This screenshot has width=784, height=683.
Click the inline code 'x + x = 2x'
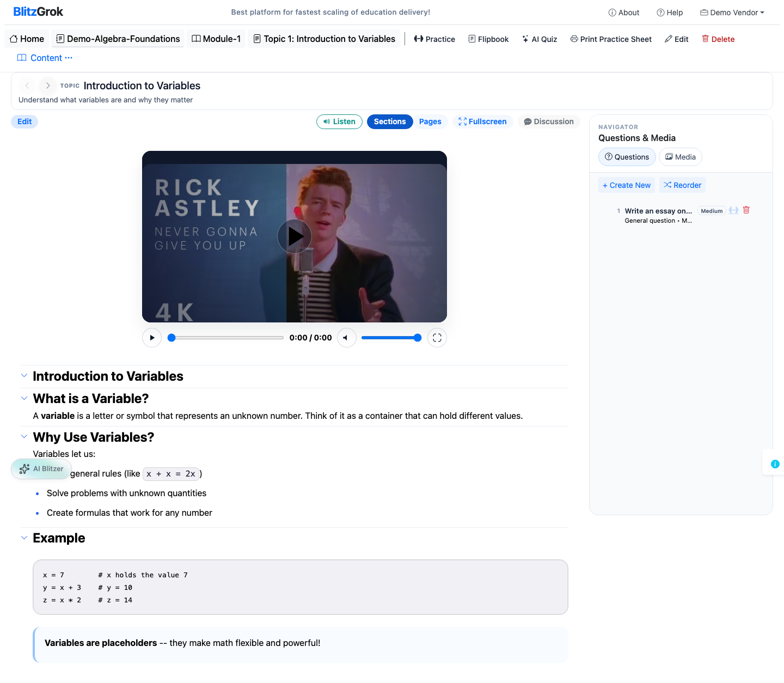pos(171,474)
